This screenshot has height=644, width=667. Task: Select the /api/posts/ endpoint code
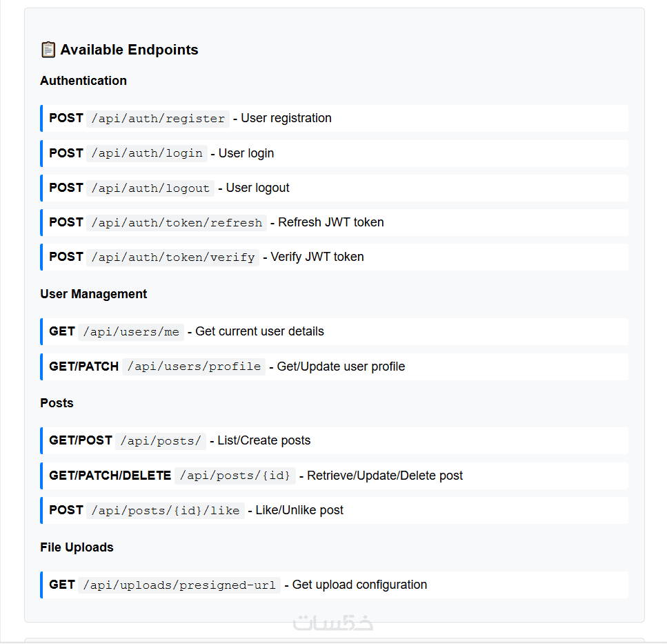[161, 441]
